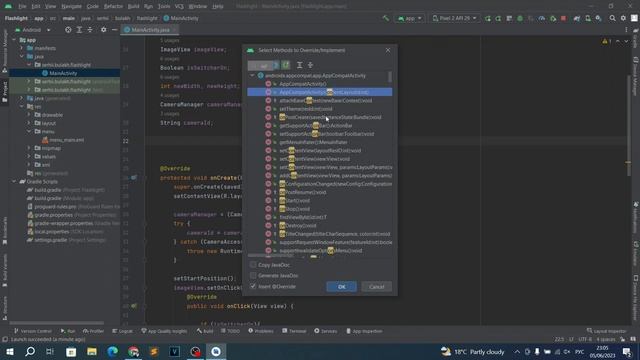Expand the manifests folder

pyautogui.click(x=22, y=48)
